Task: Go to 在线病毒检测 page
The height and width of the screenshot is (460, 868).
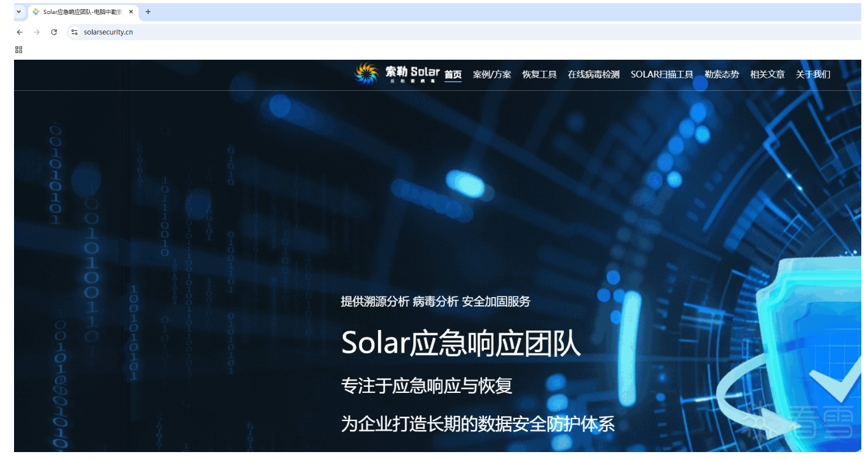Action: click(593, 74)
